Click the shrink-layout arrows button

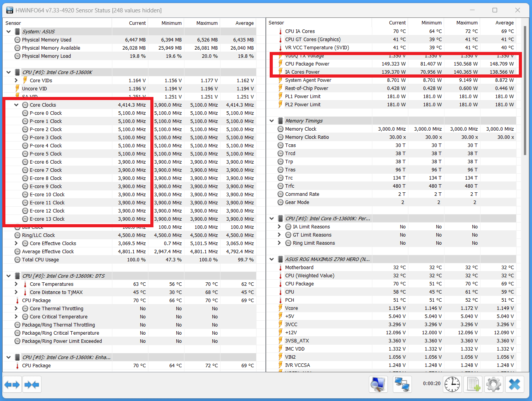(x=32, y=385)
